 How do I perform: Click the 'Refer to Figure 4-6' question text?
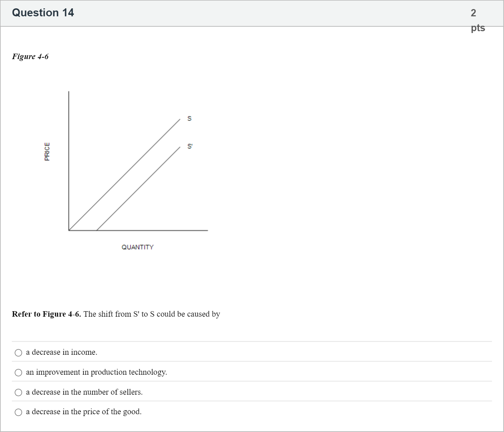(116, 314)
